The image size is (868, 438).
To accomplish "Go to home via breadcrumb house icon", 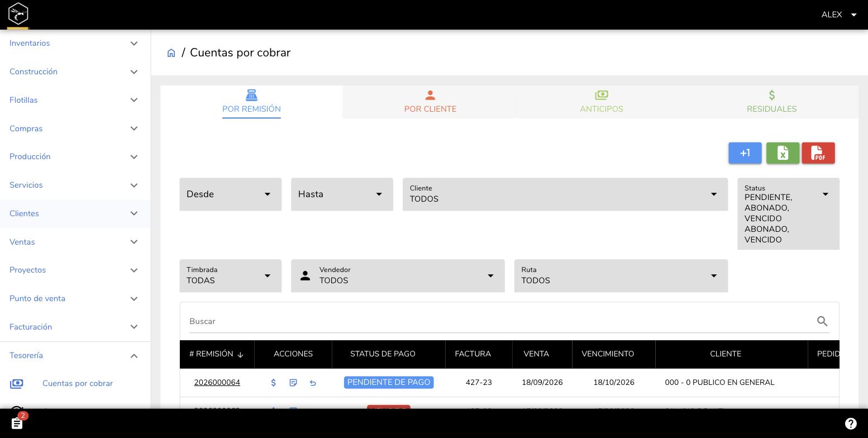I will (171, 53).
